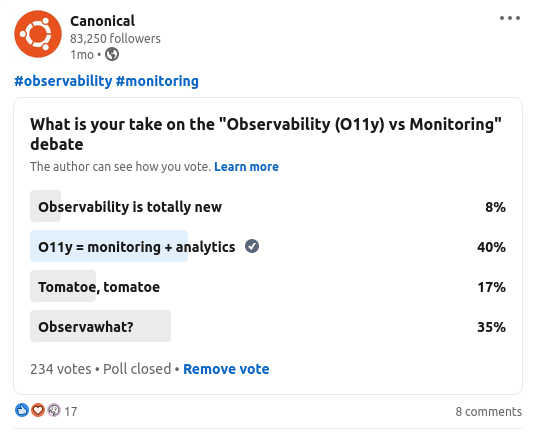
Task: Select 'O11y = monitoring + analytics' option
Action: pos(268,246)
